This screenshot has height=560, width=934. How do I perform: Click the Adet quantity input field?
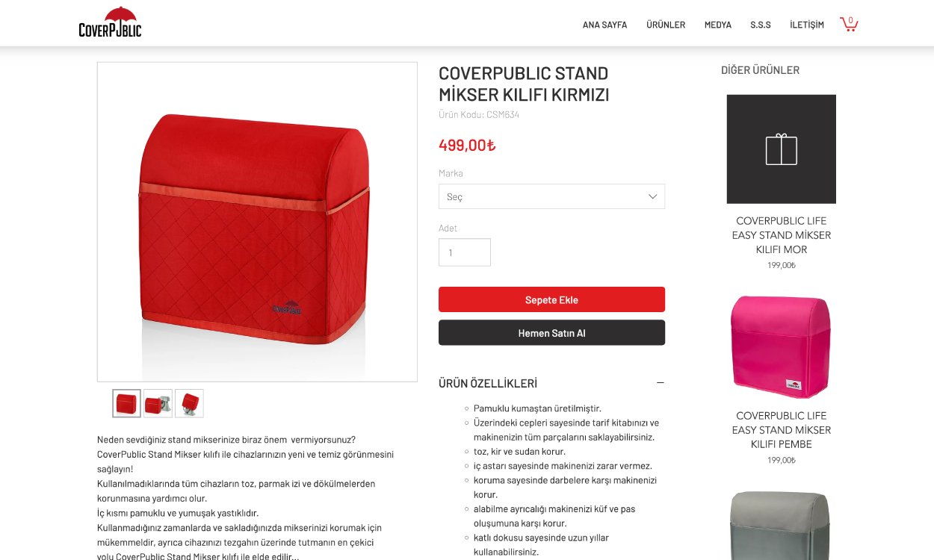point(465,252)
